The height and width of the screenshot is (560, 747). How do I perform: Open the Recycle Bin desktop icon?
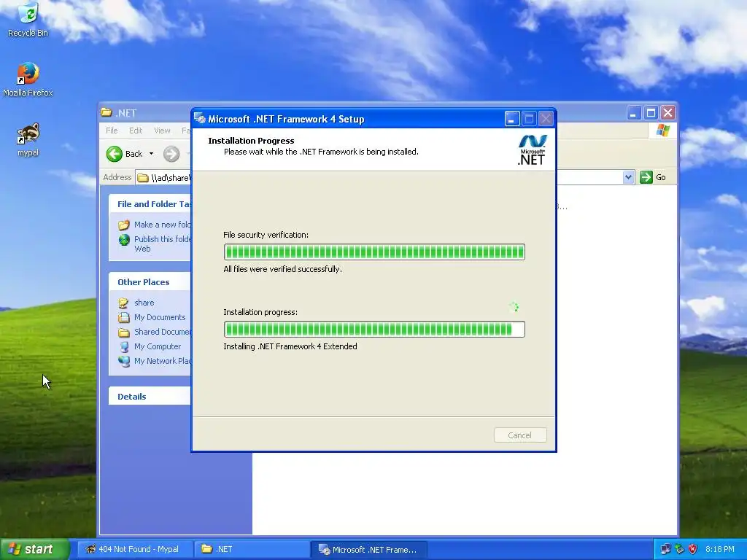tap(28, 19)
